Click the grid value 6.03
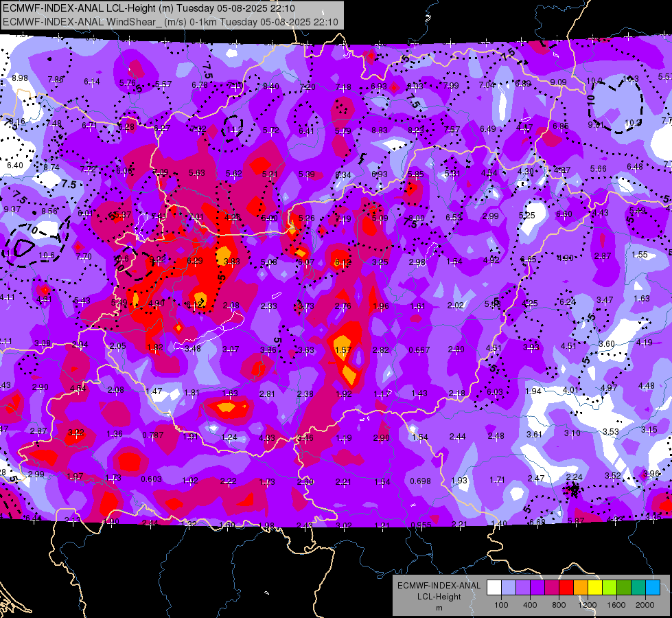The image size is (672, 618). click(x=495, y=392)
